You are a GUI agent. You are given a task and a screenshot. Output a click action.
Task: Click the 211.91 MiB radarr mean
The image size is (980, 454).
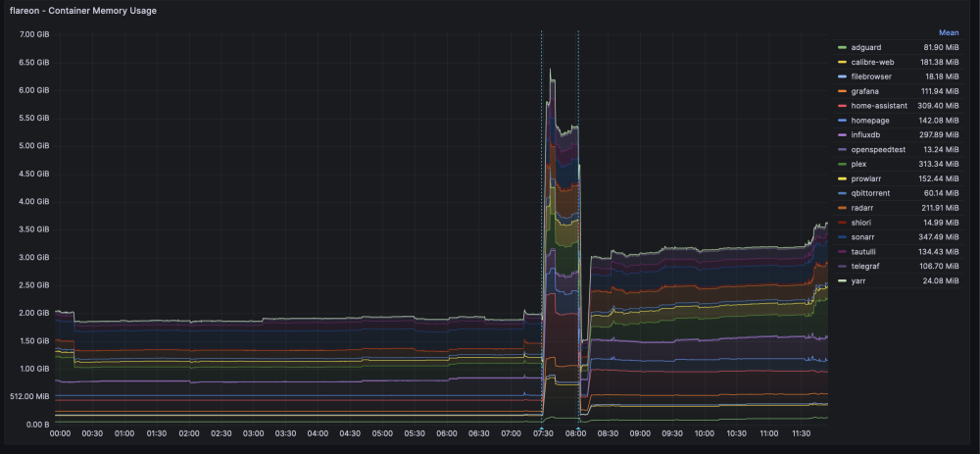[939, 208]
